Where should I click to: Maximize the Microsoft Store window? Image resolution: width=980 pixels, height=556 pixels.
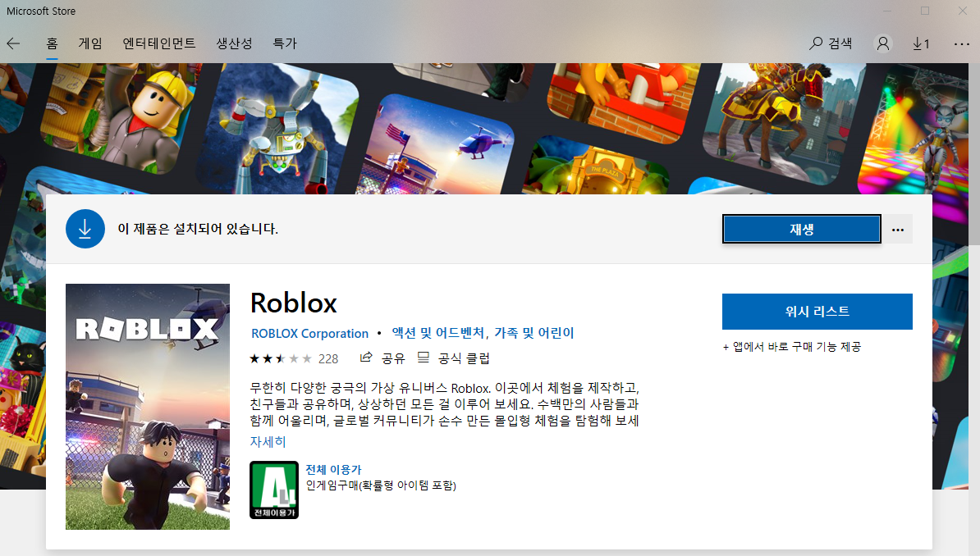925,11
